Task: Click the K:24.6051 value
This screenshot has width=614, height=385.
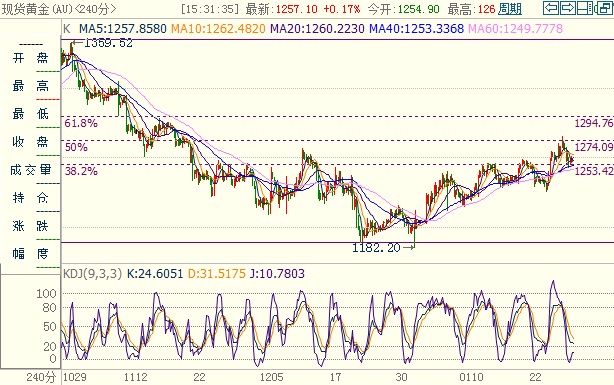Action: tap(155, 273)
